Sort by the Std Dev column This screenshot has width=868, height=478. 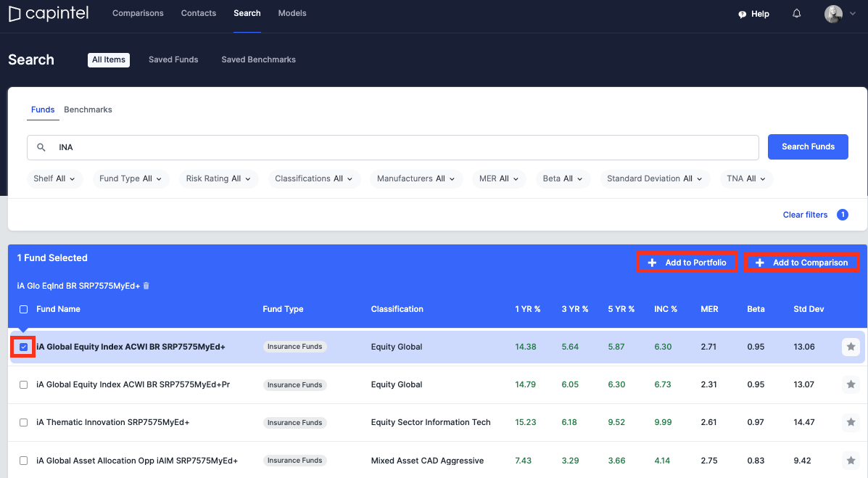[x=809, y=309]
